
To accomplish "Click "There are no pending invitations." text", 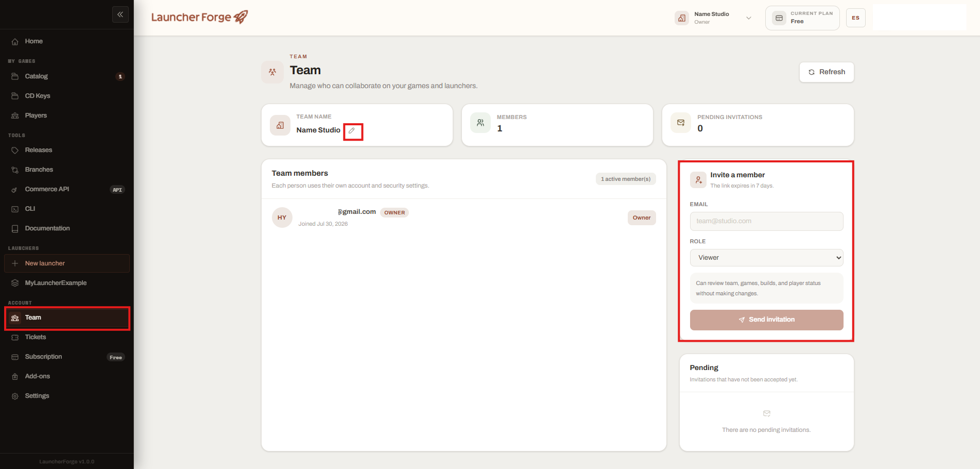I will pos(766,430).
